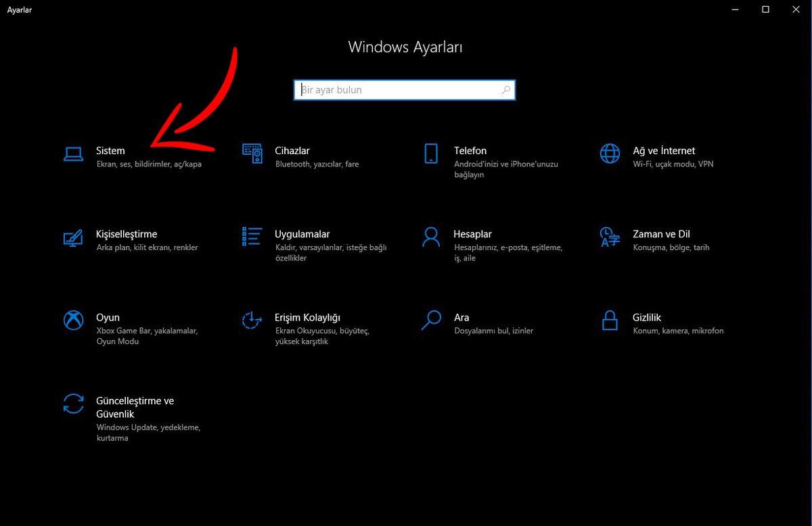Open Ağ ve İnternet globe icon
This screenshot has width=812, height=526.
610,154
